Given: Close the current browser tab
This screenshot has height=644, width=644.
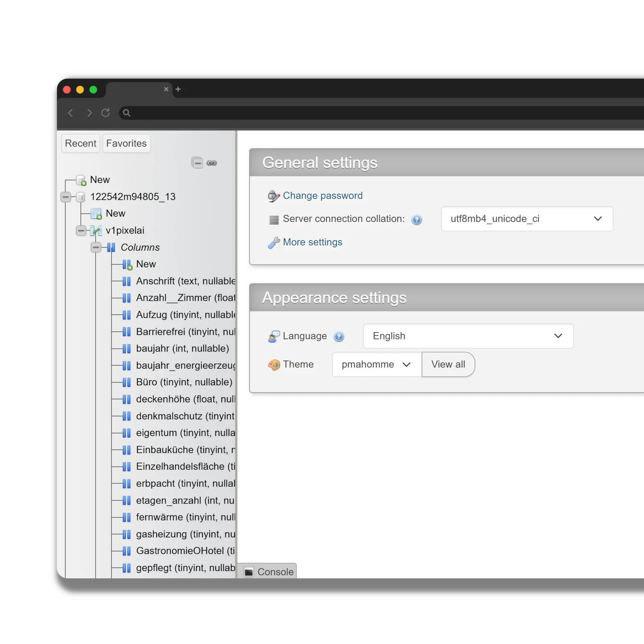Looking at the screenshot, I should coord(166,89).
